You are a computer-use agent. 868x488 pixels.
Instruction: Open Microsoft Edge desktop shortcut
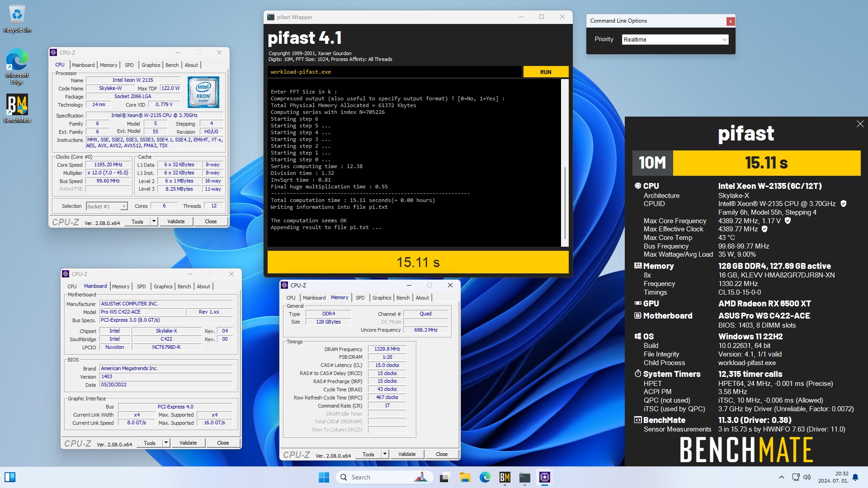pos(17,66)
